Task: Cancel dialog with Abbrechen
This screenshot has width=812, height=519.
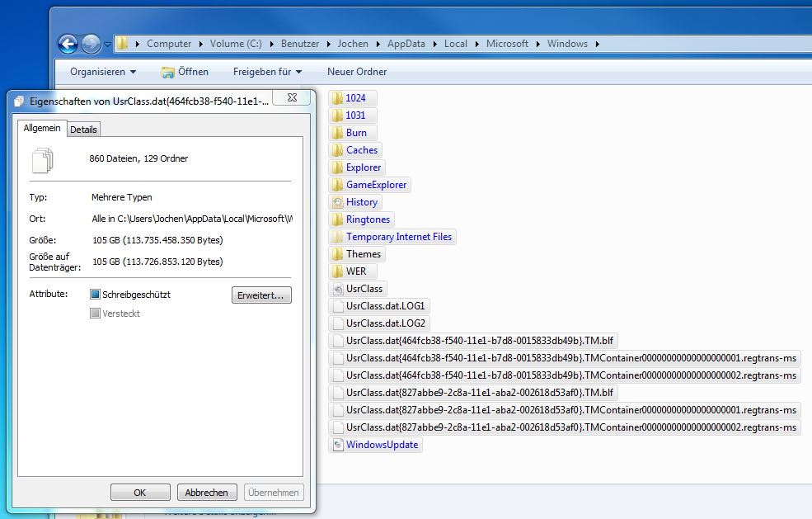Action: click(207, 492)
